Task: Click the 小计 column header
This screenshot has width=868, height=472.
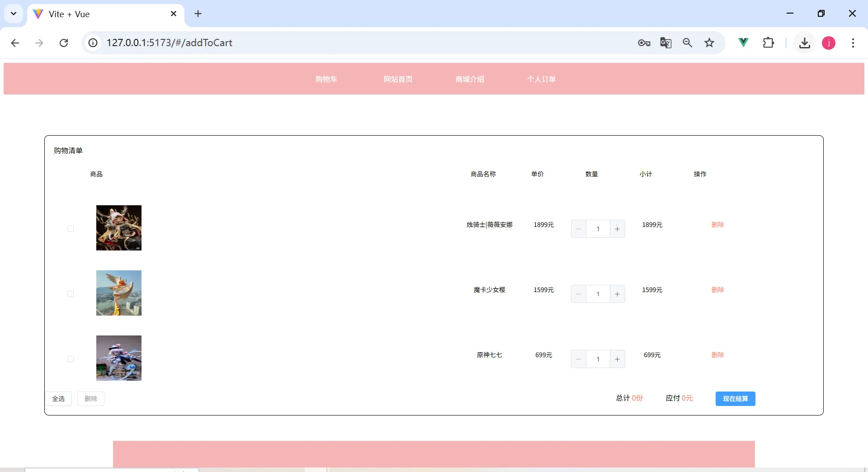Action: click(x=646, y=174)
